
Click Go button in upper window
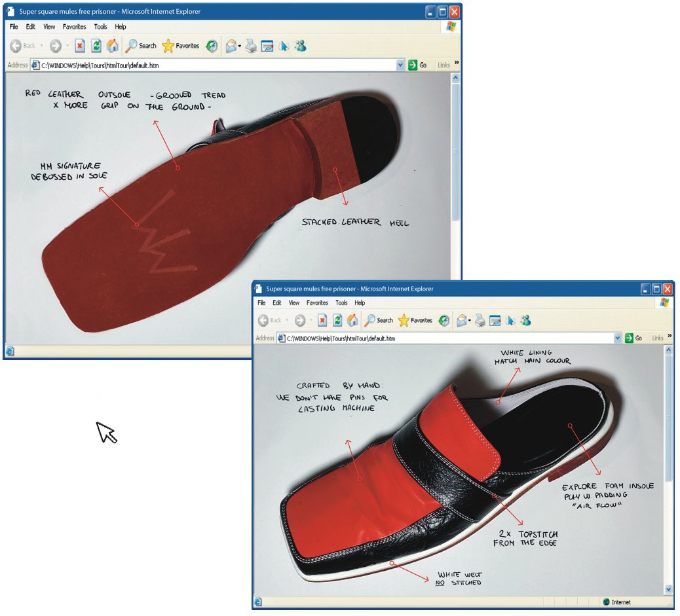(417, 65)
